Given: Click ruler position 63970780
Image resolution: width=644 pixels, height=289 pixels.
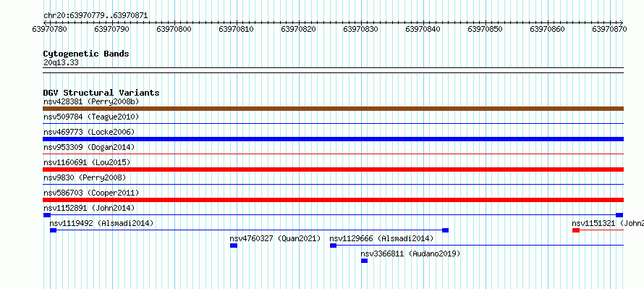Looking at the screenshot, I should point(49,29).
